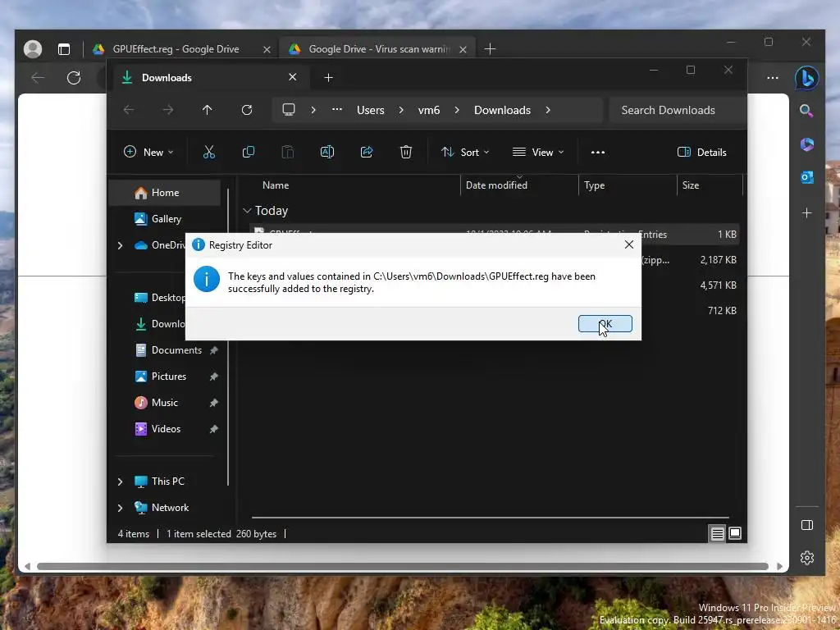The width and height of the screenshot is (840, 630).
Task: Expand the Network tree node
Action: (120, 508)
